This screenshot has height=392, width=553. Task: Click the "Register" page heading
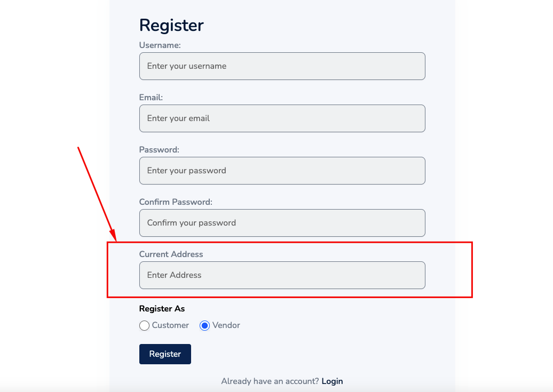point(171,25)
